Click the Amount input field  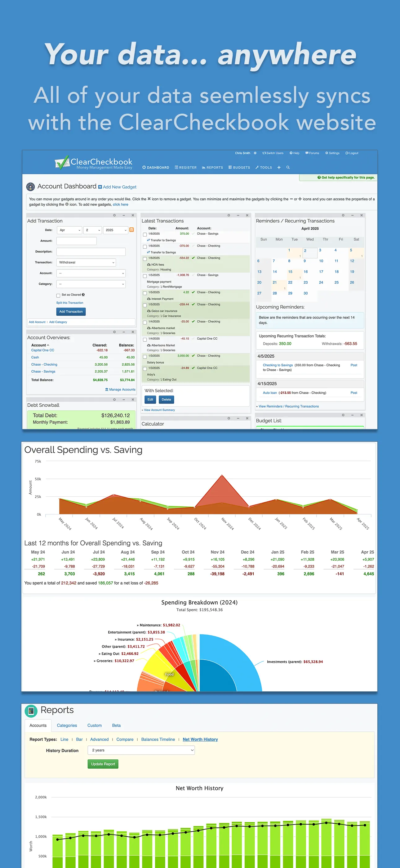coord(76,241)
